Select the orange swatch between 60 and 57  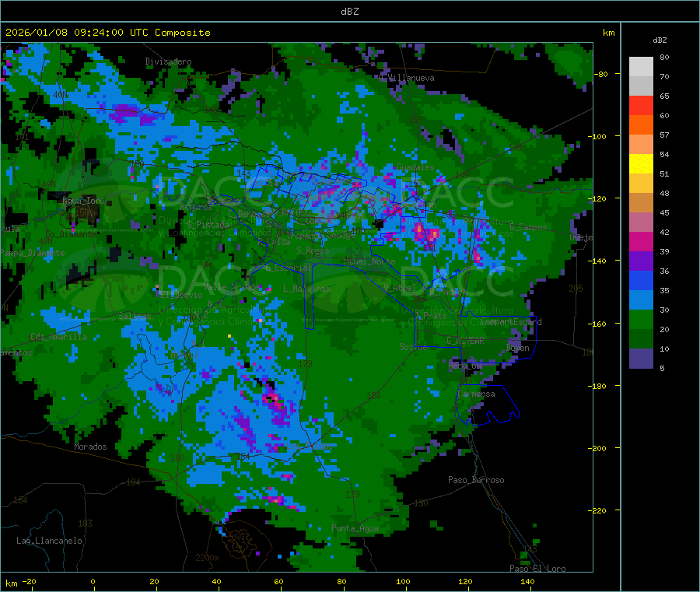click(641, 125)
